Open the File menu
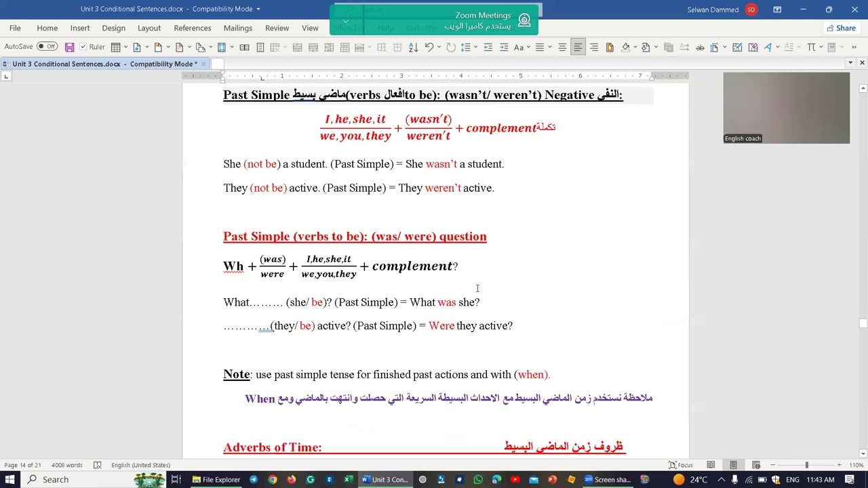The height and width of the screenshot is (488, 868). click(15, 28)
